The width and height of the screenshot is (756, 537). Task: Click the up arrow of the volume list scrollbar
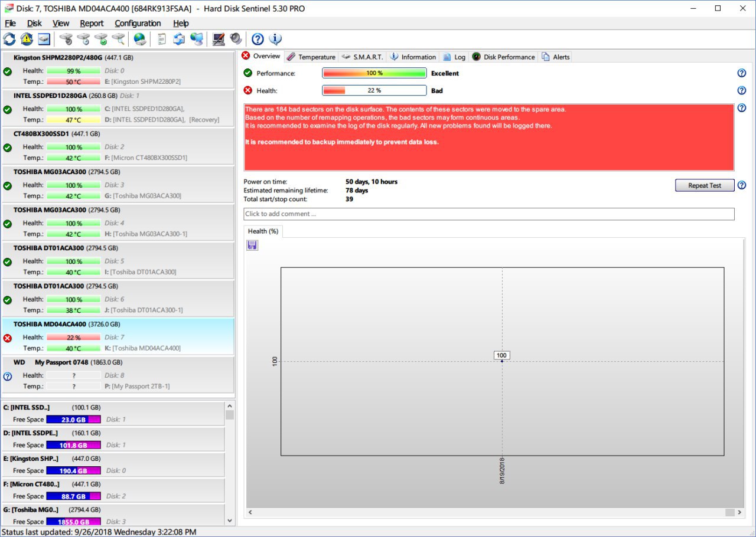pyautogui.click(x=230, y=406)
